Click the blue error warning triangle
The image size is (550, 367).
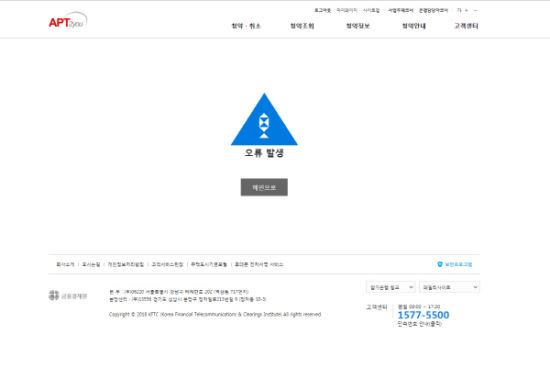[x=264, y=119]
